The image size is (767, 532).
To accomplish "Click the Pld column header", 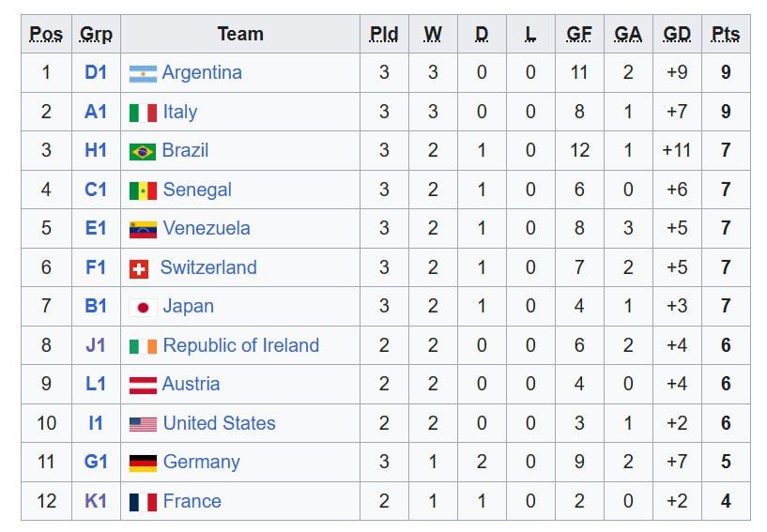I will [x=384, y=34].
